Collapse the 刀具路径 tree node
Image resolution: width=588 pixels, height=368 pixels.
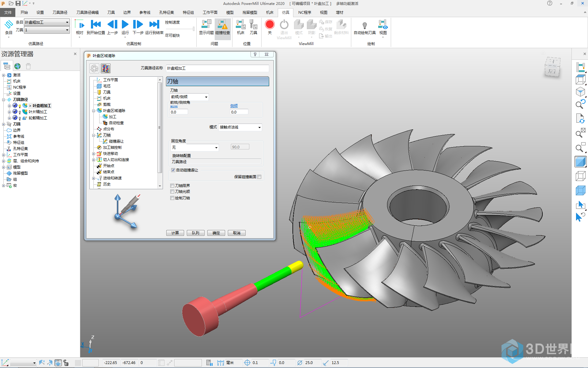pyautogui.click(x=3, y=100)
